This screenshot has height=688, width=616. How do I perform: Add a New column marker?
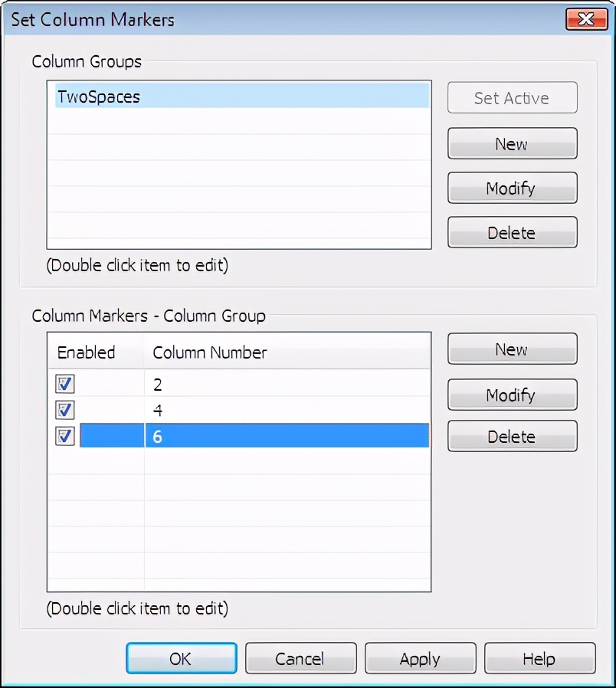click(512, 349)
